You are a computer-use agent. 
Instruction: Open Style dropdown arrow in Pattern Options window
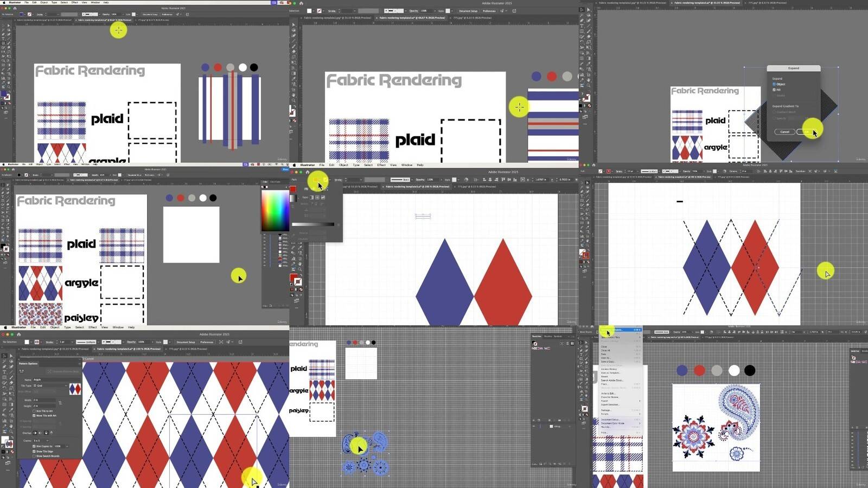click(169, 342)
